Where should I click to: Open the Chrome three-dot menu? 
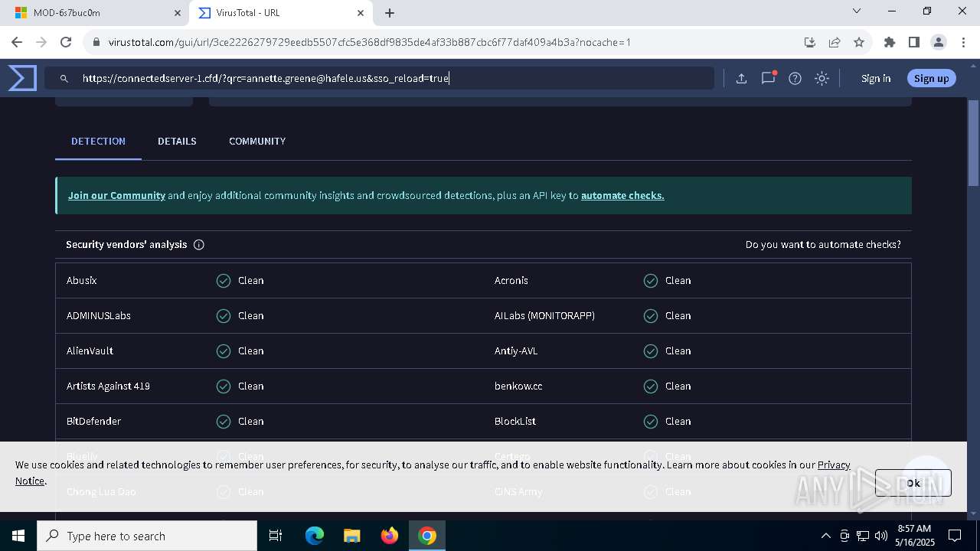click(963, 42)
